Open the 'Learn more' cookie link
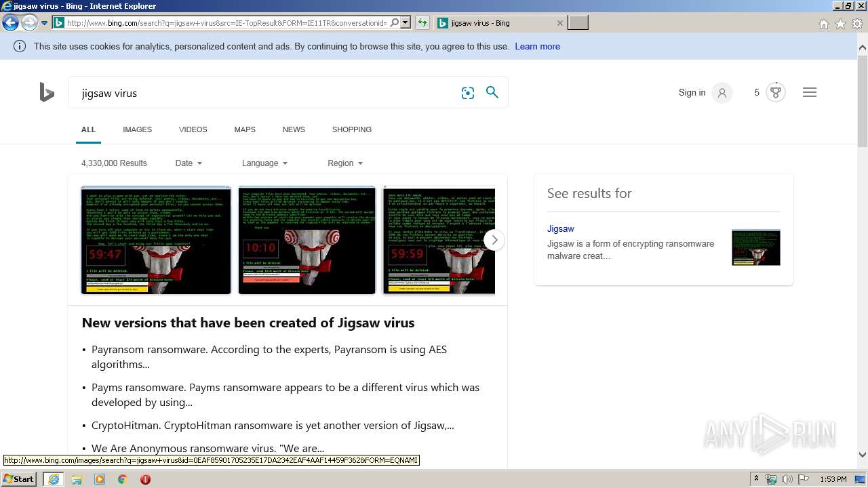The height and width of the screenshot is (488, 868). pos(537,46)
